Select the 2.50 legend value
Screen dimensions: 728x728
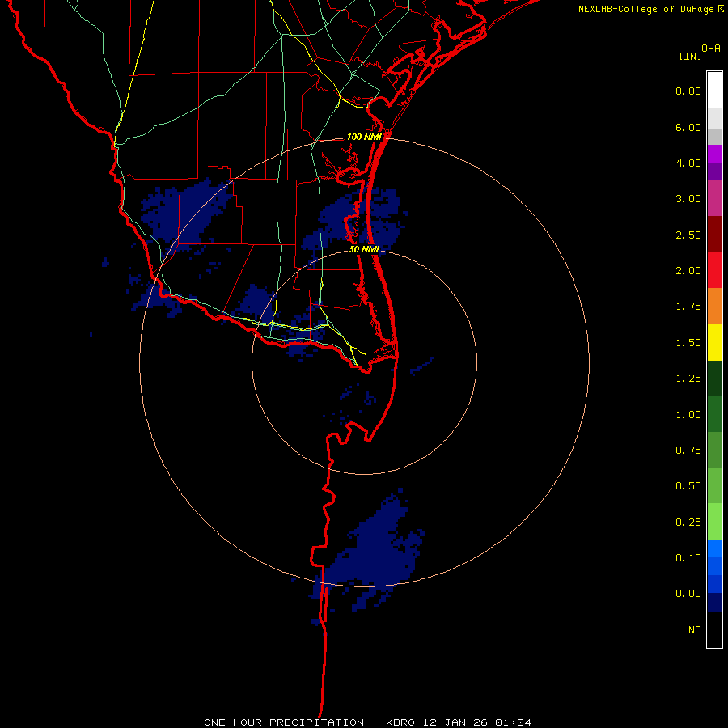[688, 235]
